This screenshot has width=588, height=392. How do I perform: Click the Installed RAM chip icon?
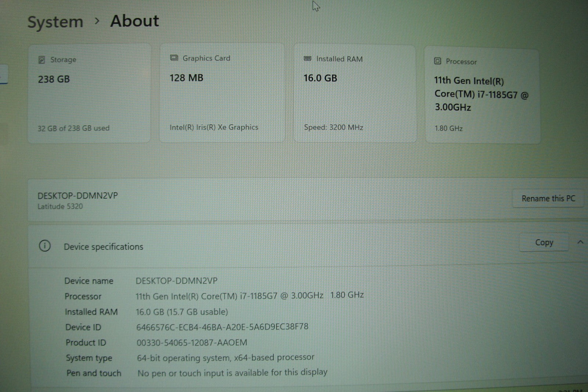tap(308, 59)
